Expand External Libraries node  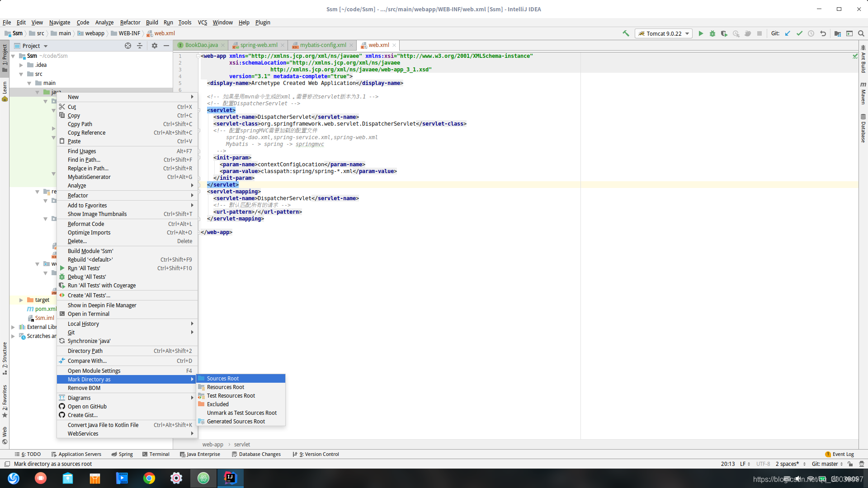[x=13, y=327]
